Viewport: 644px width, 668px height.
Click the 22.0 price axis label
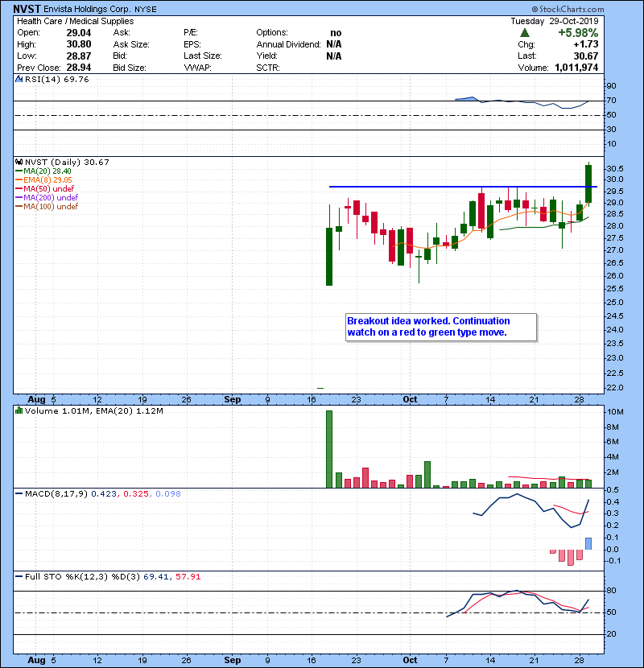pyautogui.click(x=614, y=388)
